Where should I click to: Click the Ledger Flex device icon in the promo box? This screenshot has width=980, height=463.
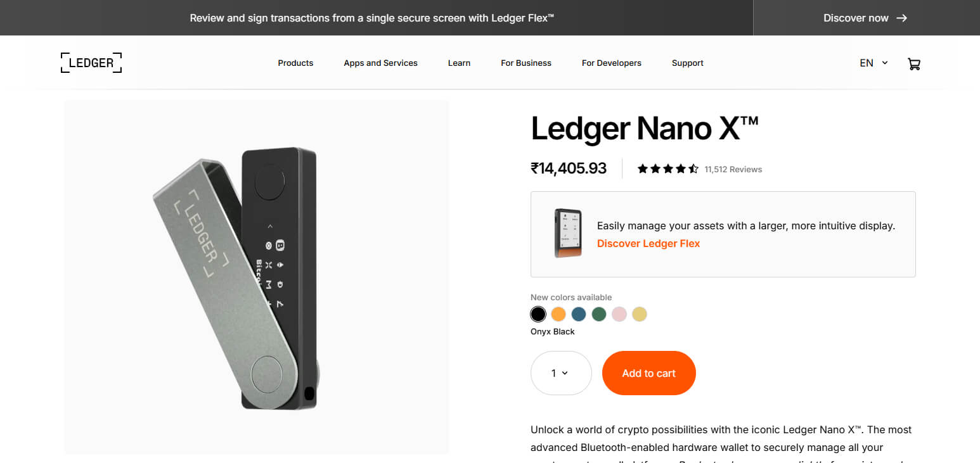click(x=567, y=233)
